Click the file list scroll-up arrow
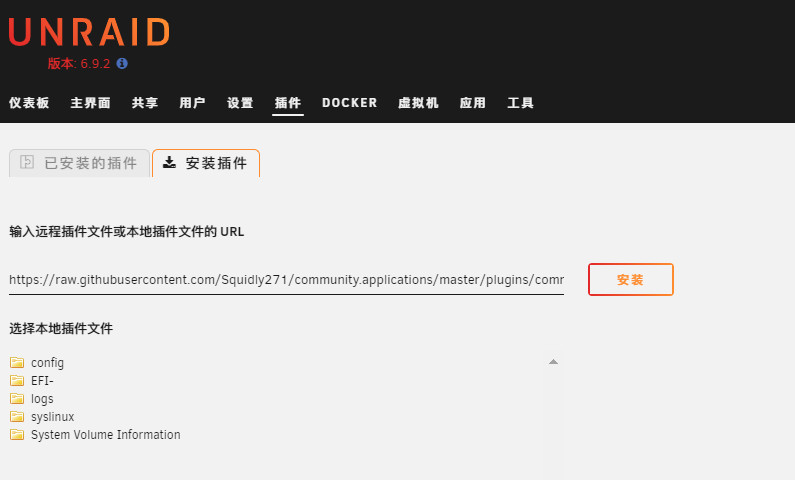795x480 pixels. click(x=553, y=362)
